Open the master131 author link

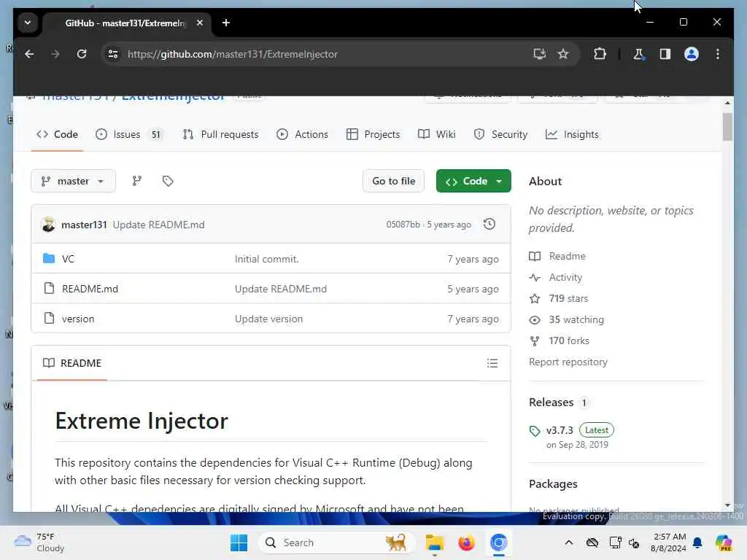point(84,225)
